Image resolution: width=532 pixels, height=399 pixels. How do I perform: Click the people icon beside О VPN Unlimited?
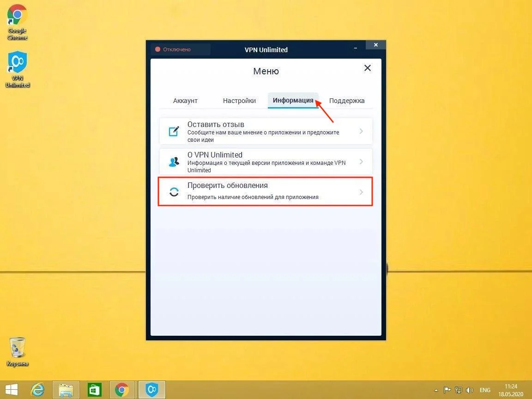point(174,162)
